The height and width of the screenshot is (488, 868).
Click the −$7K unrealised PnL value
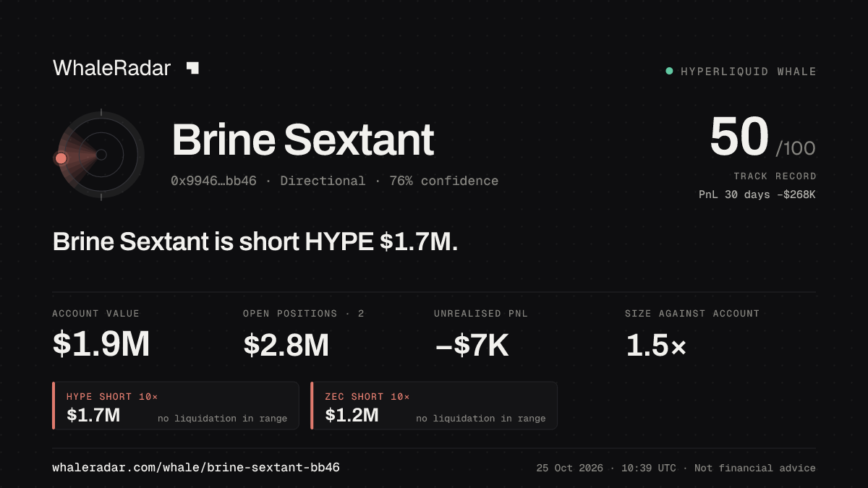click(472, 345)
